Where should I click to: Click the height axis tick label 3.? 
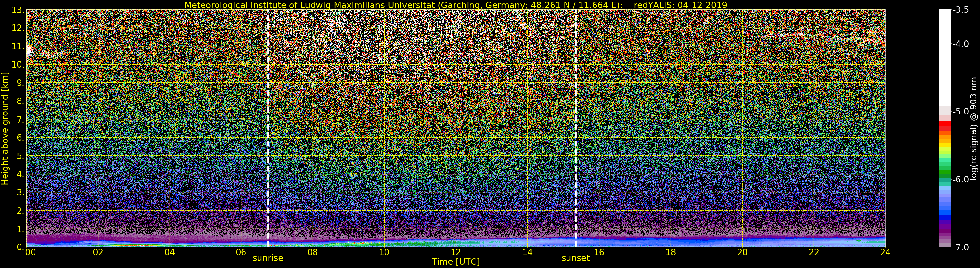(20, 192)
